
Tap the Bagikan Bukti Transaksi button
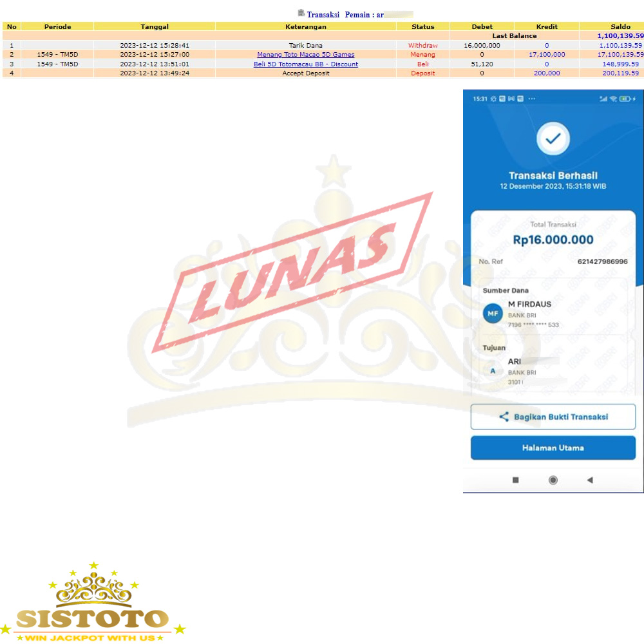click(x=553, y=417)
